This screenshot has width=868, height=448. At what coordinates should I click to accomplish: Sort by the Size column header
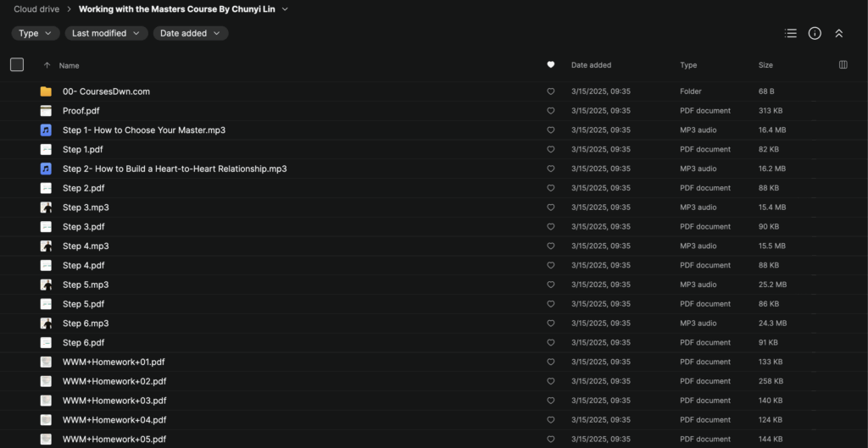point(765,65)
